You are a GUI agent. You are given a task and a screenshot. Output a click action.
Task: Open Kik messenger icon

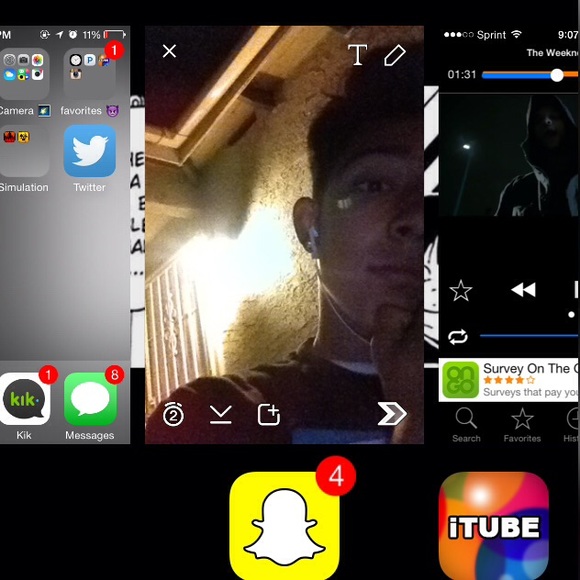click(x=24, y=399)
